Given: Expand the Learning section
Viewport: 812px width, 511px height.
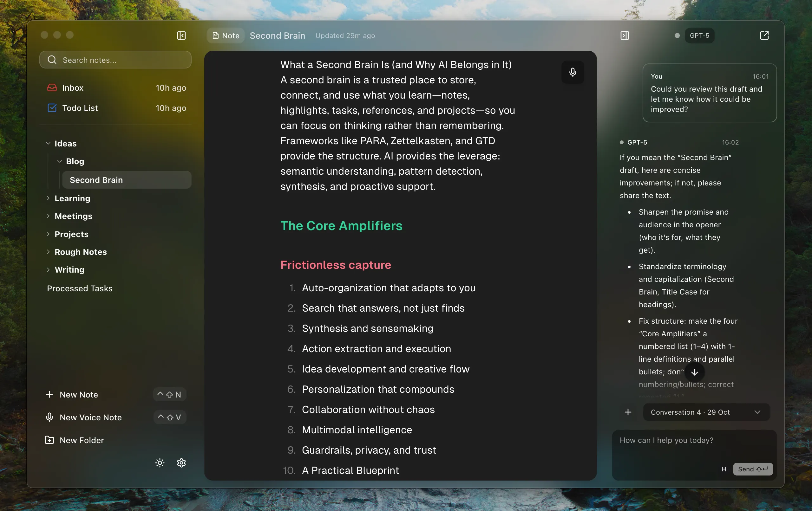Looking at the screenshot, I should point(48,198).
